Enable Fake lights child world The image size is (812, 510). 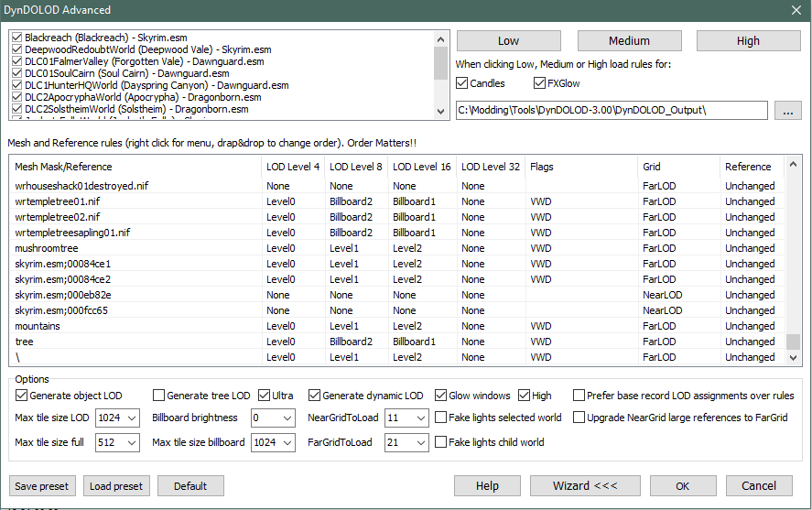pyautogui.click(x=440, y=442)
